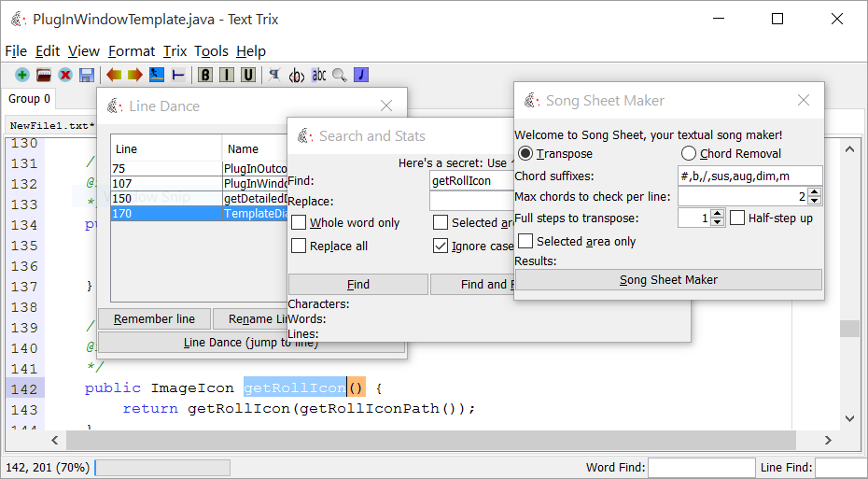Image resolution: width=868 pixels, height=479 pixels.
Task: Close current file with red X icon
Action: [x=65, y=75]
